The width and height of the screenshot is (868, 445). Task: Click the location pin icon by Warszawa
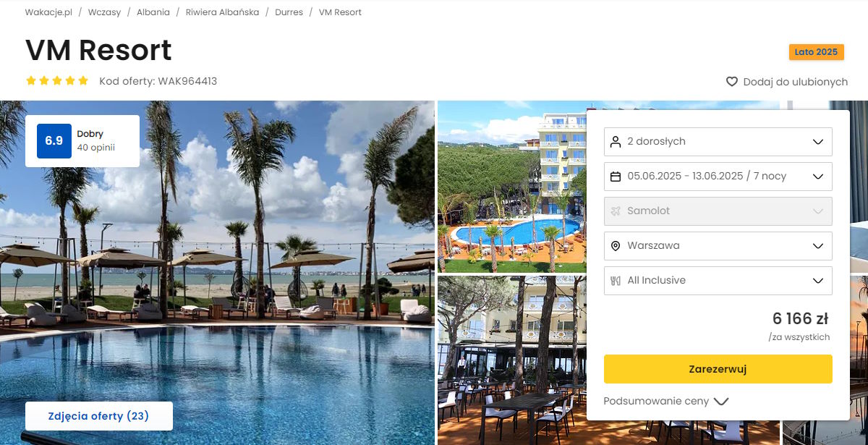click(x=616, y=246)
